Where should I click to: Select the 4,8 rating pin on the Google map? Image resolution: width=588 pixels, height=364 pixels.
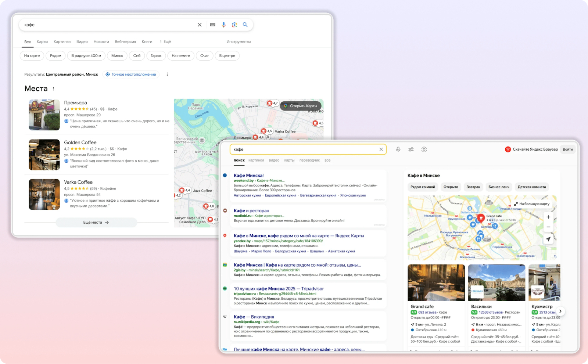(209, 206)
